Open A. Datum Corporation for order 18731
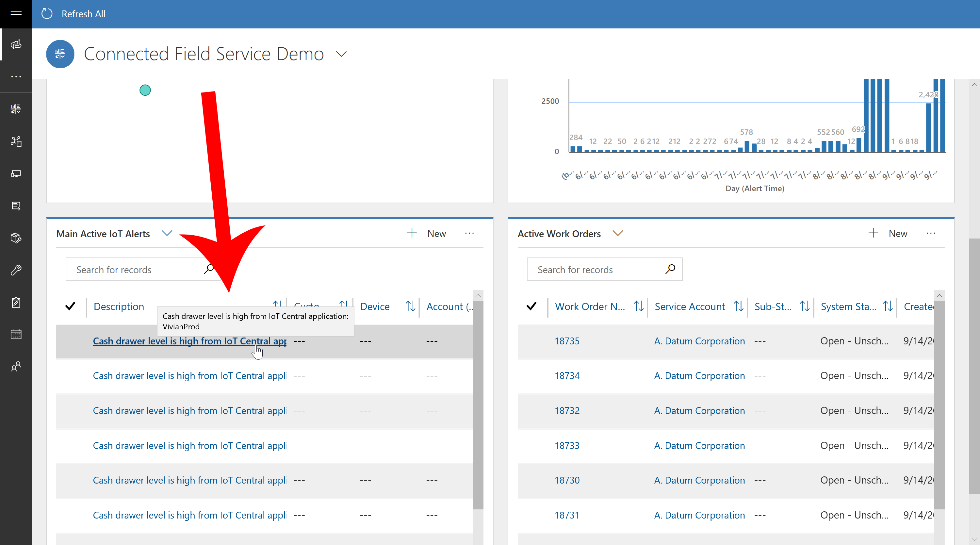980x545 pixels. [x=699, y=515]
